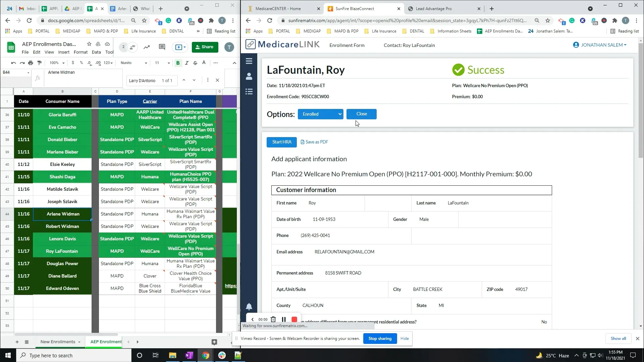Apply strikethrough formatting in the Sheets toolbar
The width and height of the screenshot is (644, 362).
[195, 63]
